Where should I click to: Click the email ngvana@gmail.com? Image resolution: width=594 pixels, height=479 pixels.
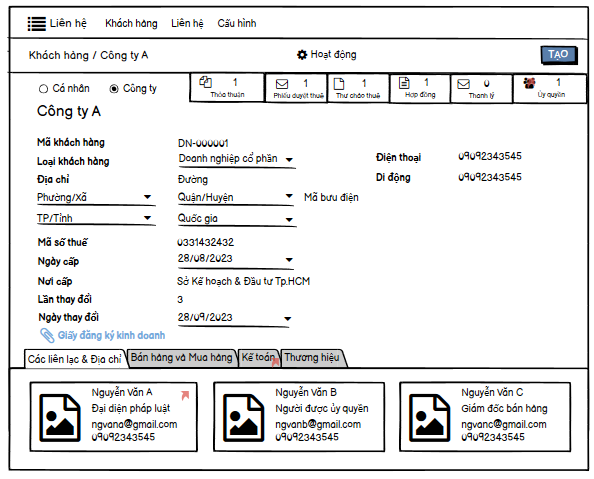134,424
